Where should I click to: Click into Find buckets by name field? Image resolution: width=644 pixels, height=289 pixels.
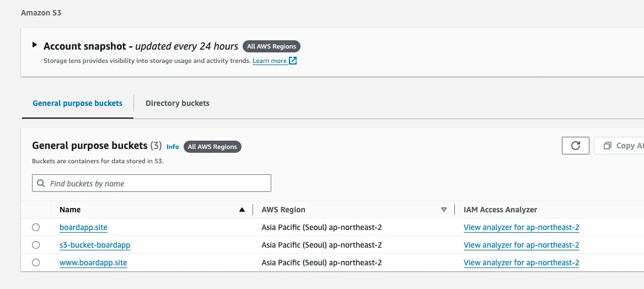click(157, 183)
